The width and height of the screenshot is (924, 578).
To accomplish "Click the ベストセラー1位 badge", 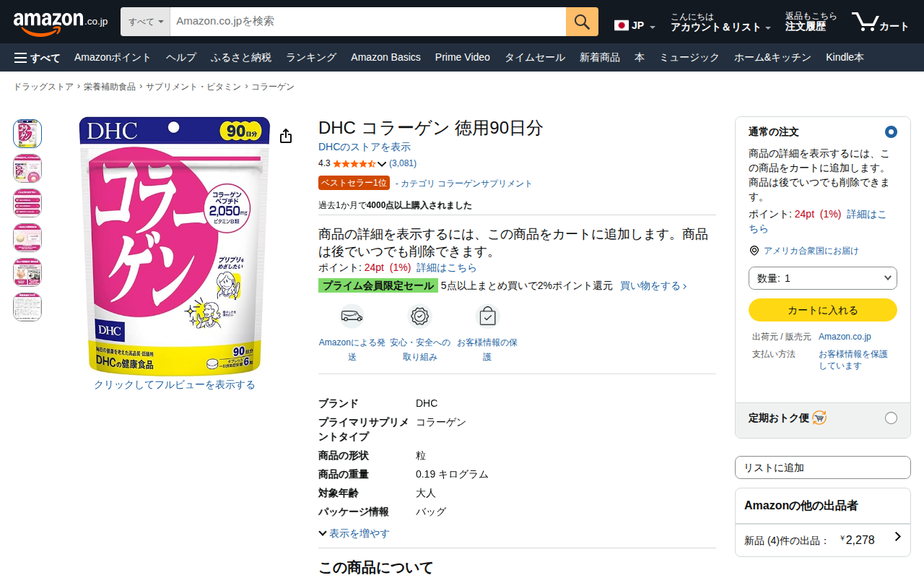I will (354, 183).
